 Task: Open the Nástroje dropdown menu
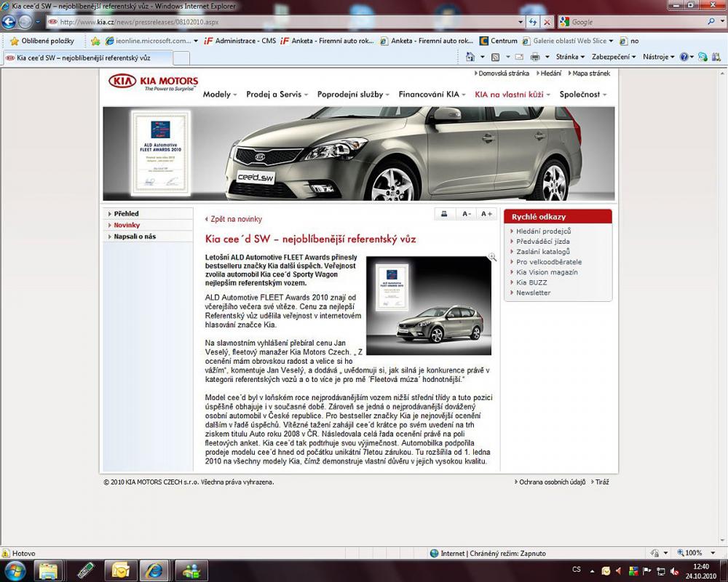pyautogui.click(x=658, y=57)
